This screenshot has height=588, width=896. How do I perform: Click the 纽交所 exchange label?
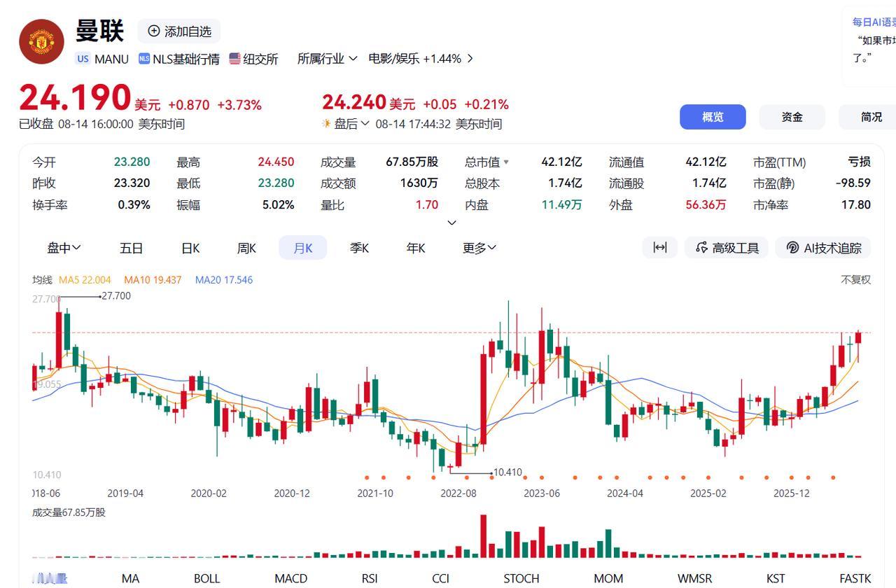click(x=260, y=59)
